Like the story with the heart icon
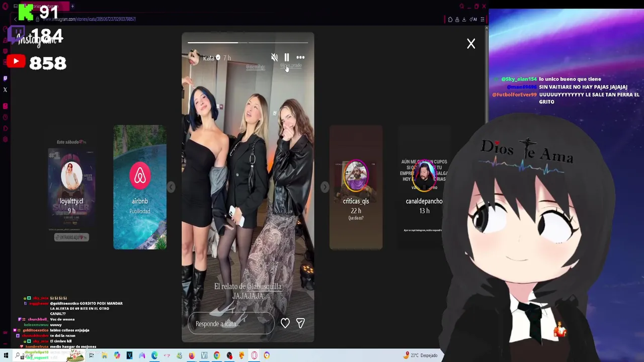The image size is (644, 362). 285,323
